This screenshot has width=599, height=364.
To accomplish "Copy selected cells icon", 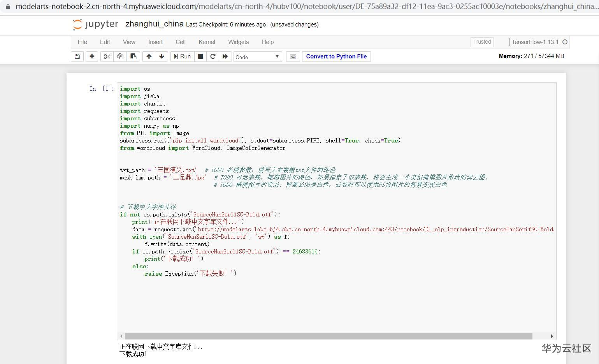I will pos(120,56).
